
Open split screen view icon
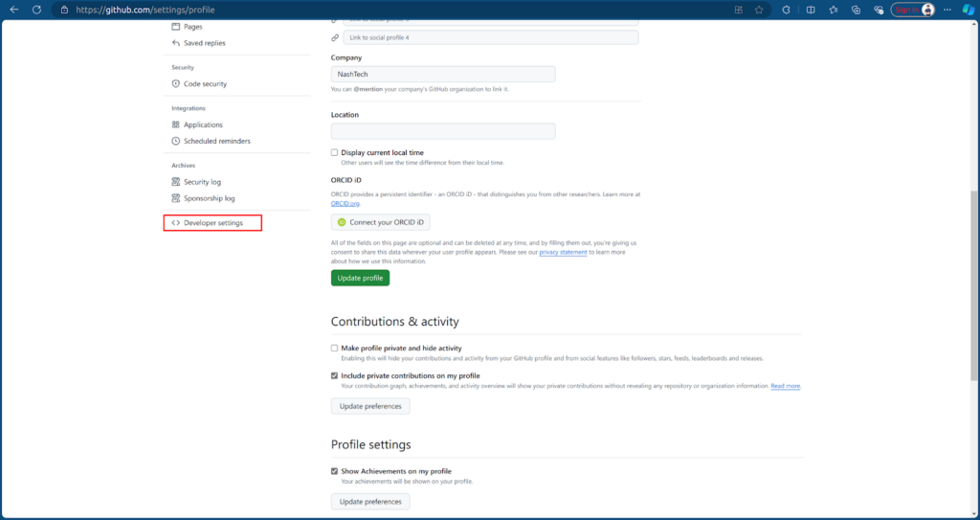(810, 10)
